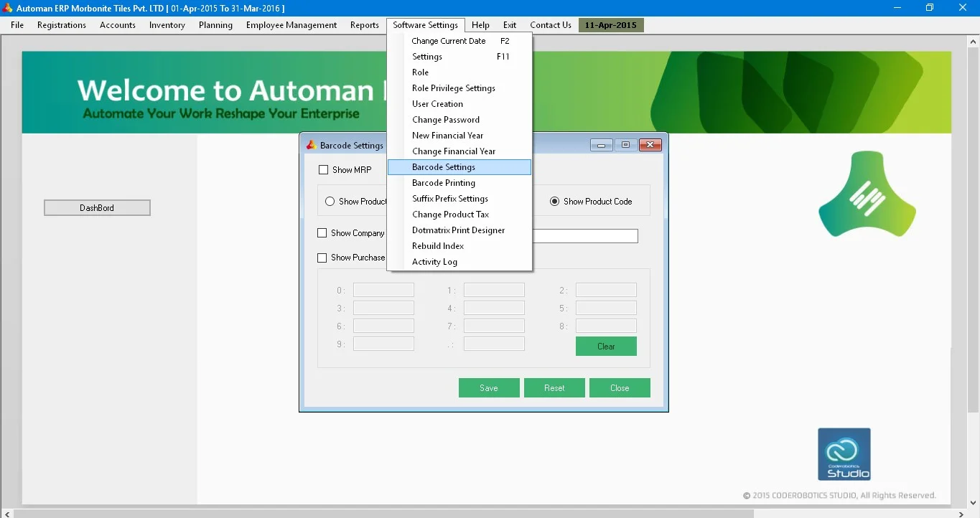Open the Accounts menu

coord(118,25)
